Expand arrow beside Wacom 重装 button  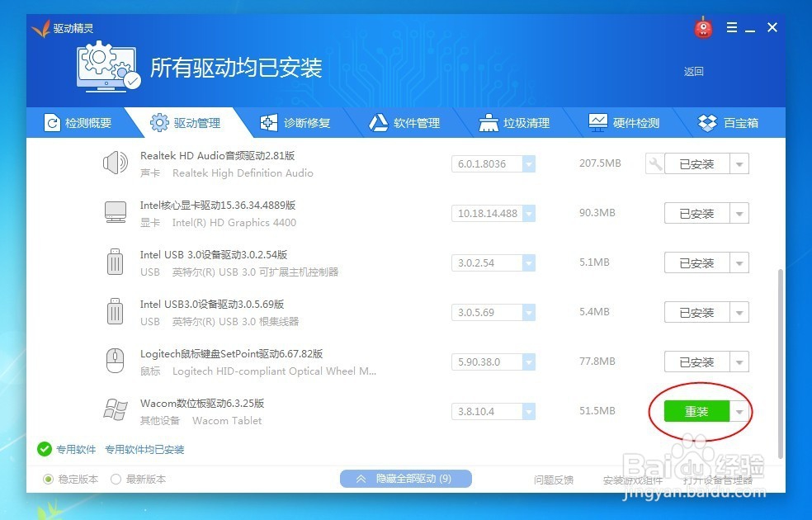coord(739,412)
